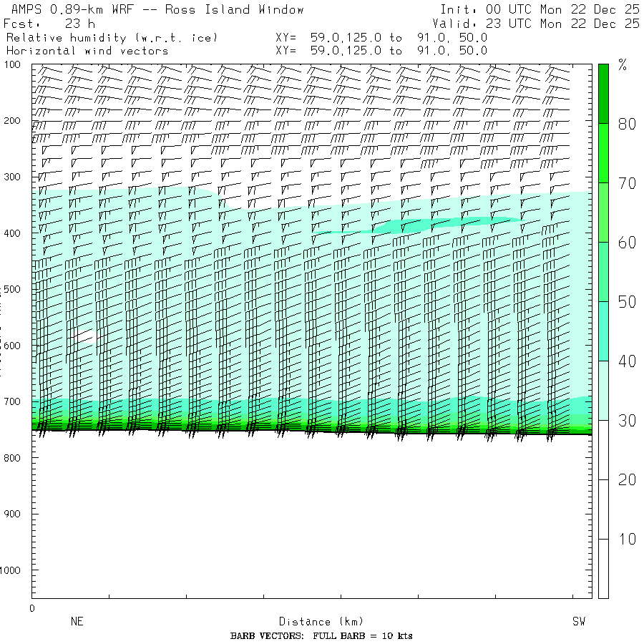Click the 'Horizontal wind vectors' label
The width and height of the screenshot is (644, 644).
pos(87,51)
